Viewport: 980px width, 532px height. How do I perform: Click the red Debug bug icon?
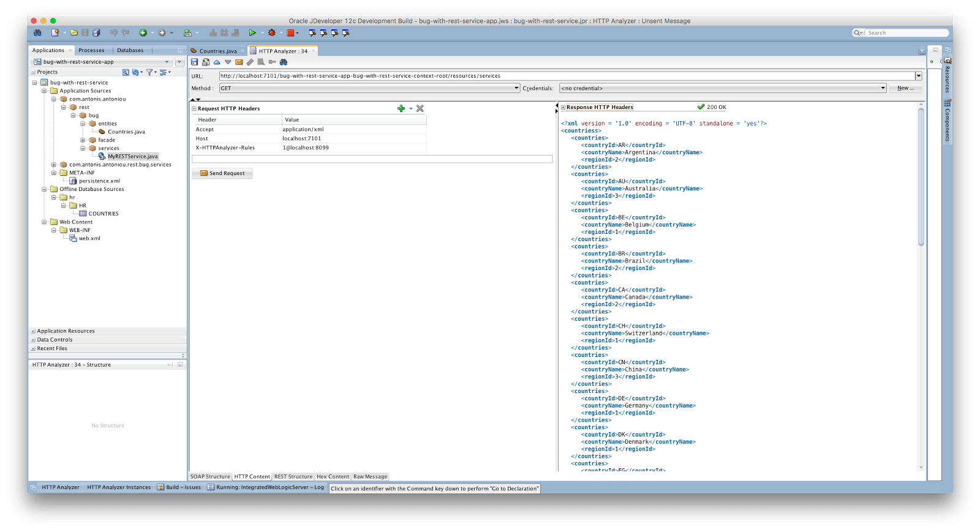coord(271,33)
